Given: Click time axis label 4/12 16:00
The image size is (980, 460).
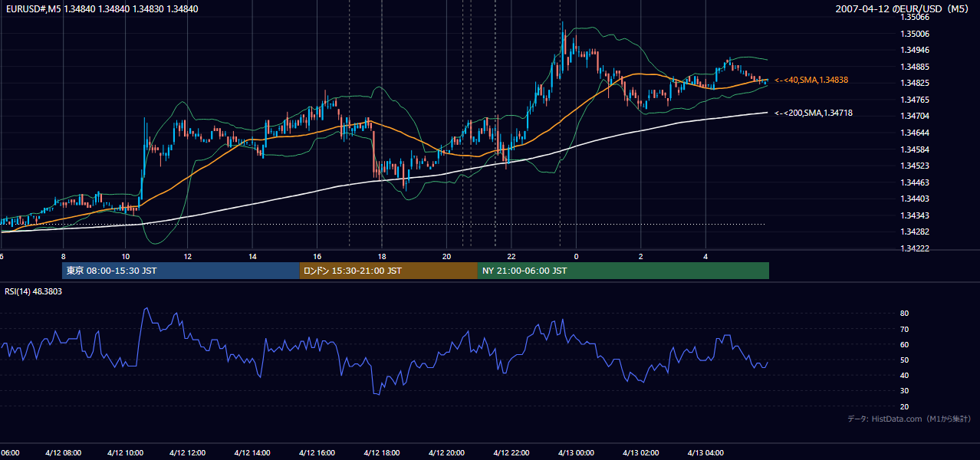Looking at the screenshot, I should tap(318, 452).
